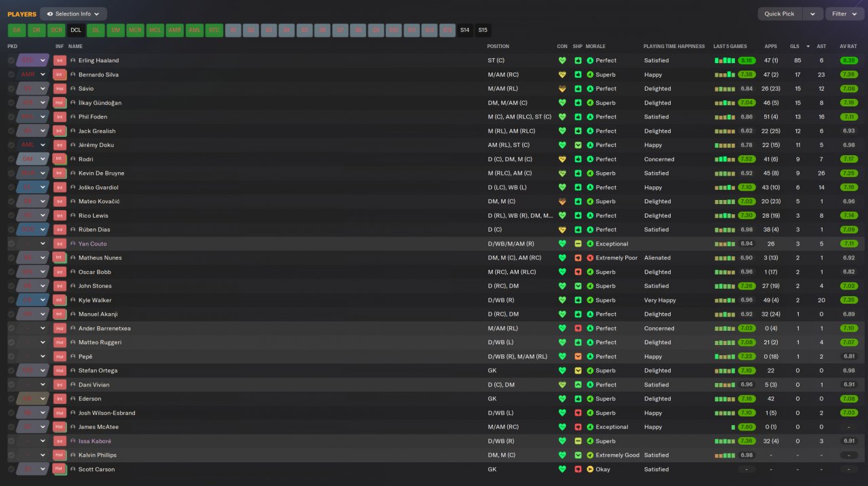Open the Selection Info view dropdown
The height and width of the screenshot is (486, 868).
73,14
